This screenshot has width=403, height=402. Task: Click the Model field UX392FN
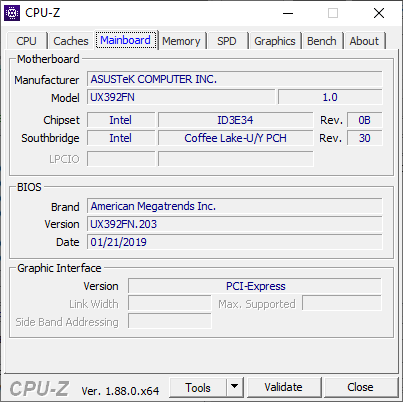[x=181, y=97]
